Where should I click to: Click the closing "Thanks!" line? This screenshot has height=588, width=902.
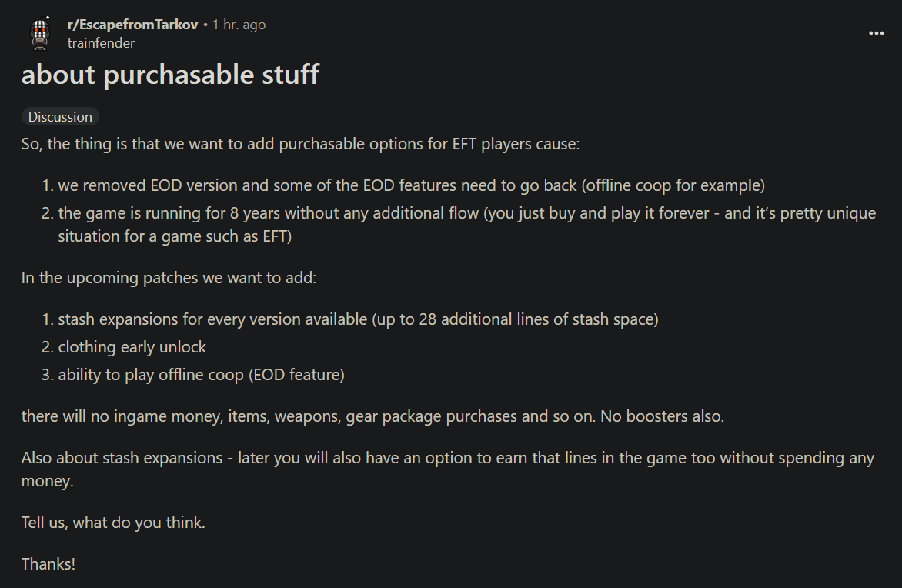tap(48, 564)
